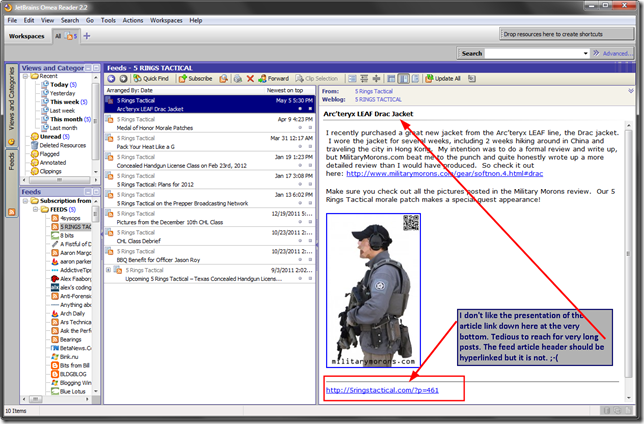
Task: Open the CHL Class Debrief article
Action: pyautogui.click(x=209, y=237)
